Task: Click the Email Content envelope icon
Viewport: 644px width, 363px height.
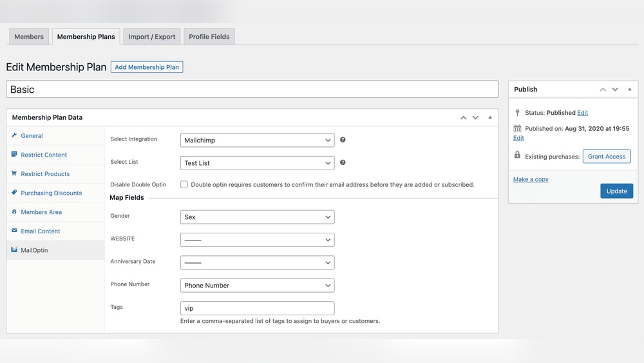Action: pyautogui.click(x=14, y=231)
